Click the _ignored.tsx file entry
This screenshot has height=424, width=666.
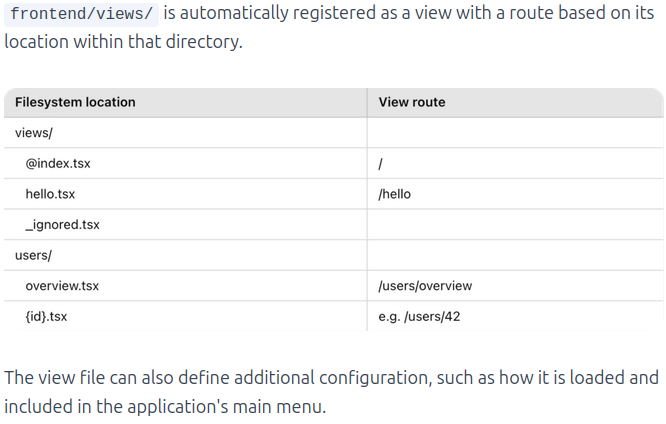(62, 225)
